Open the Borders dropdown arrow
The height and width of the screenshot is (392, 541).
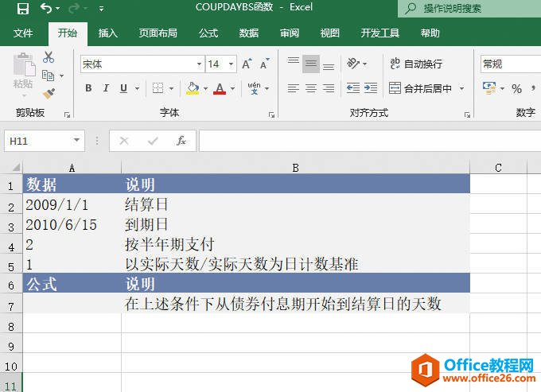172,88
